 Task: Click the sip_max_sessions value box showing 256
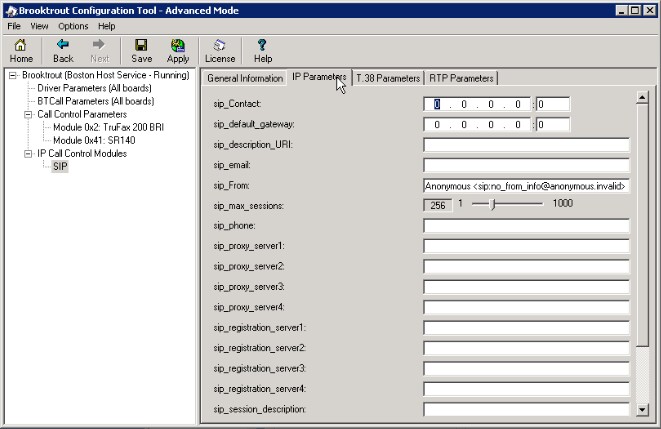(438, 205)
